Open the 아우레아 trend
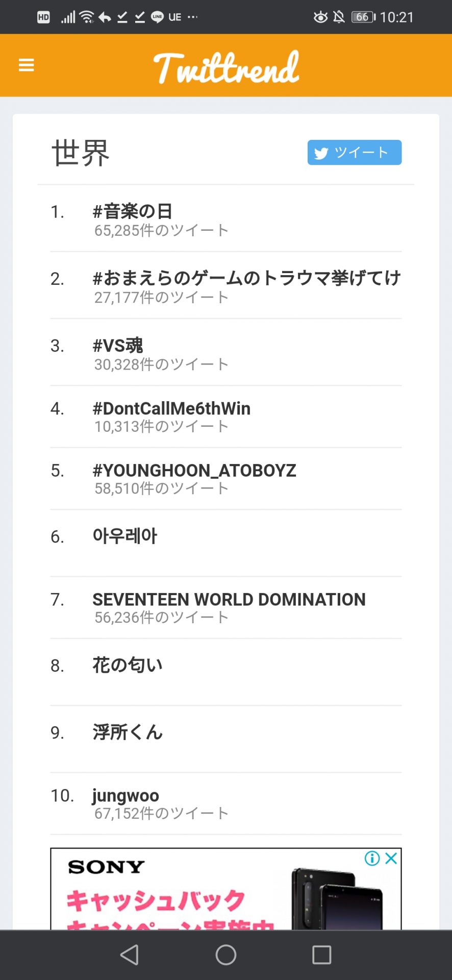This screenshot has height=980, width=452. coord(125,536)
